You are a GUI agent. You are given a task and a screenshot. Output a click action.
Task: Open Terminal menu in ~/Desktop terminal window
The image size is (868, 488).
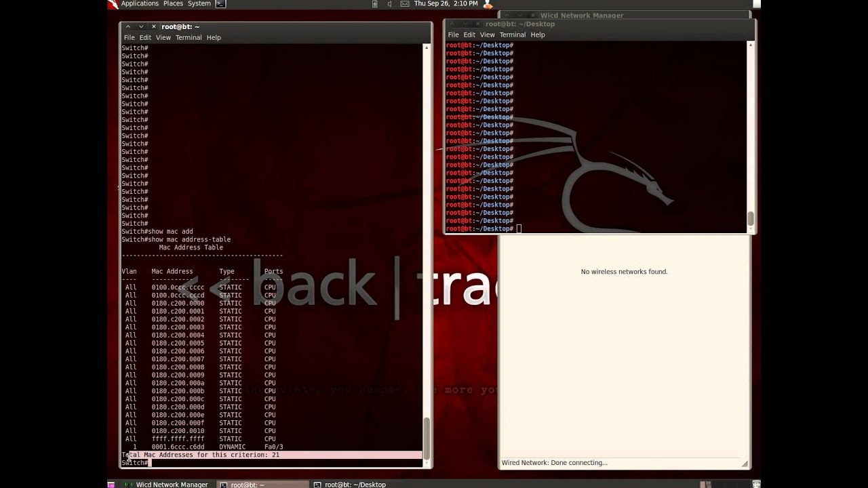pos(513,35)
